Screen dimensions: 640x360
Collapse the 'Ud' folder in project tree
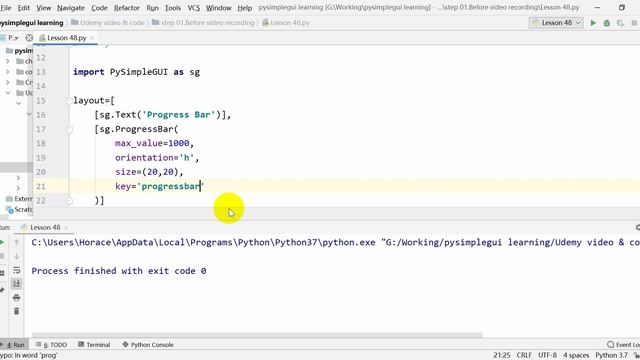[8, 93]
